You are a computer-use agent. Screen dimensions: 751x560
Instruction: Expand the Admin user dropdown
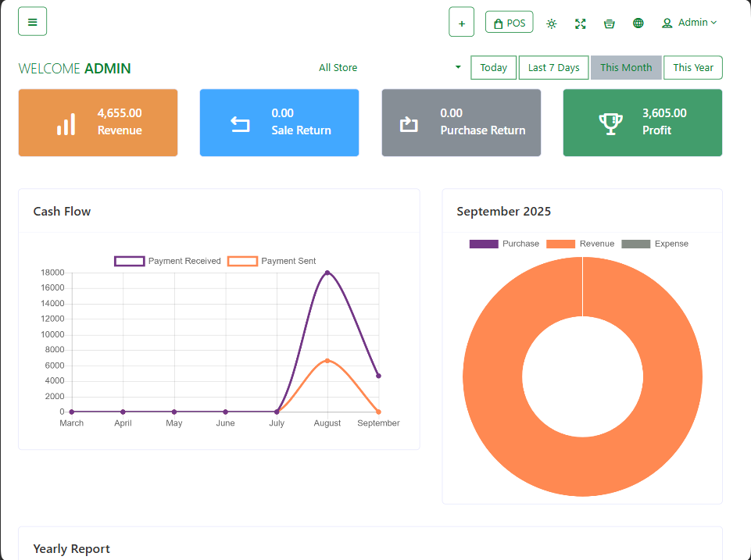pyautogui.click(x=688, y=23)
